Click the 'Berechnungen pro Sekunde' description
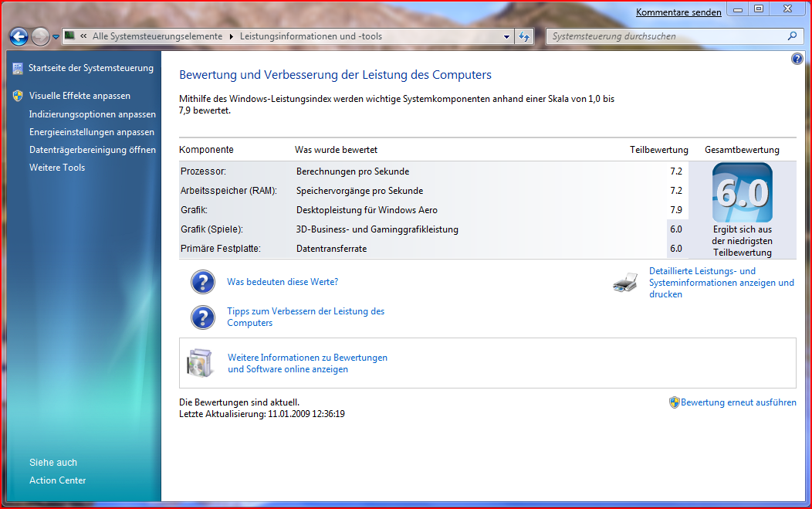 coord(353,171)
